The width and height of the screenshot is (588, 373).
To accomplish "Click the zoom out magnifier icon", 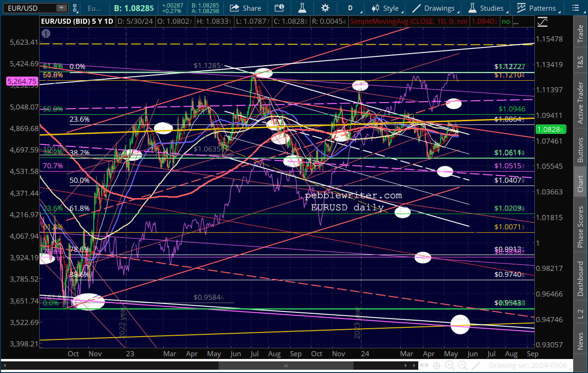I will tap(463, 366).
